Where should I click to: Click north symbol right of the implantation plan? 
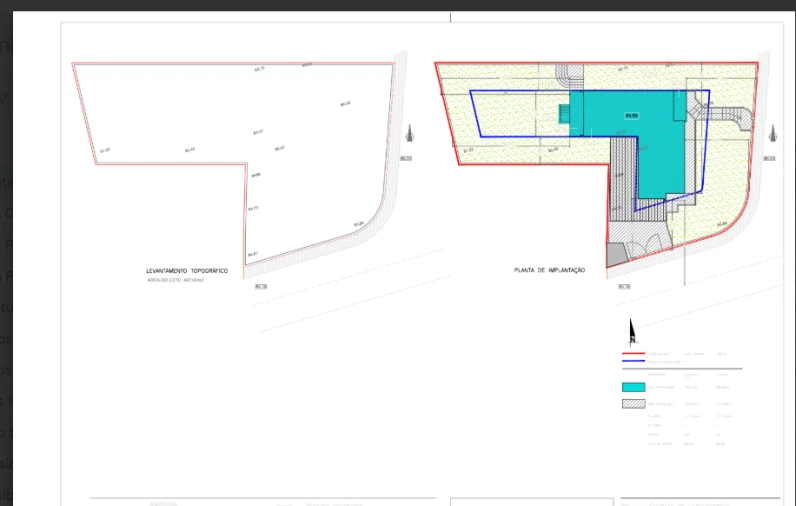(770, 134)
